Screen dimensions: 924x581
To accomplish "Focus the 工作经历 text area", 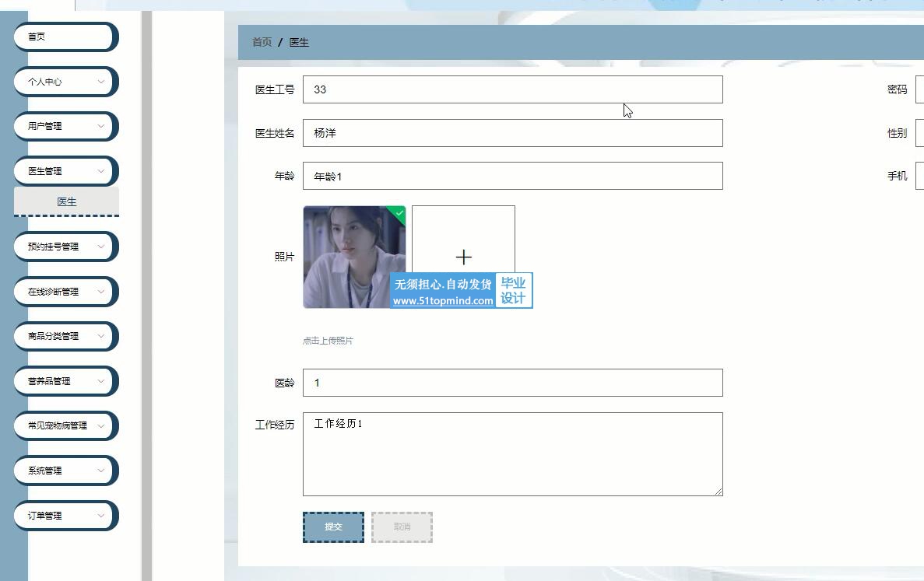I will point(513,454).
